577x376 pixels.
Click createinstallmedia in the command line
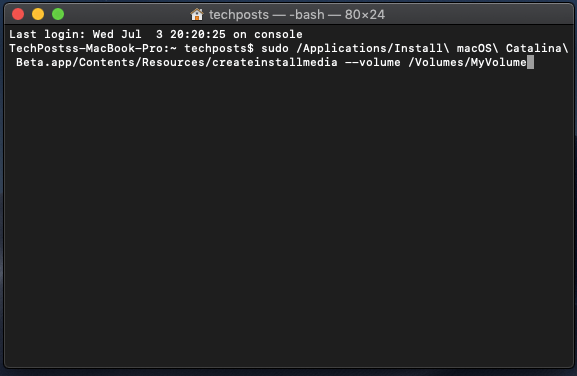point(275,62)
